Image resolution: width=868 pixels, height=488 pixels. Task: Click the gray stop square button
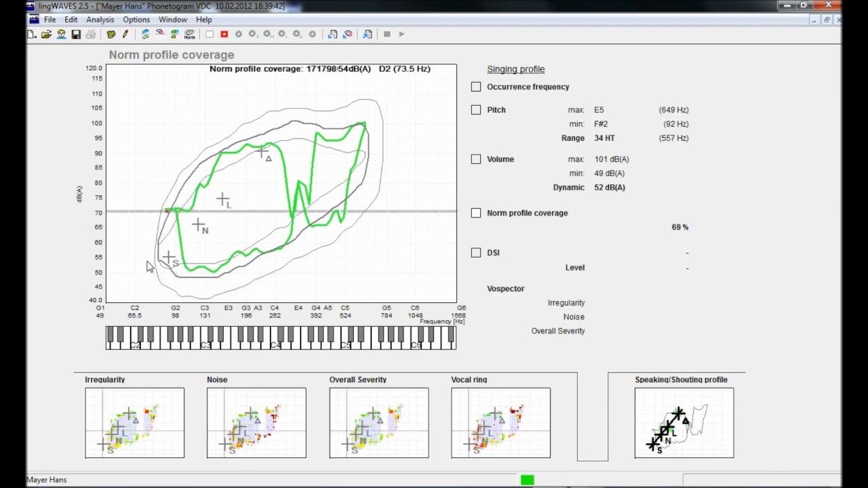click(x=387, y=34)
